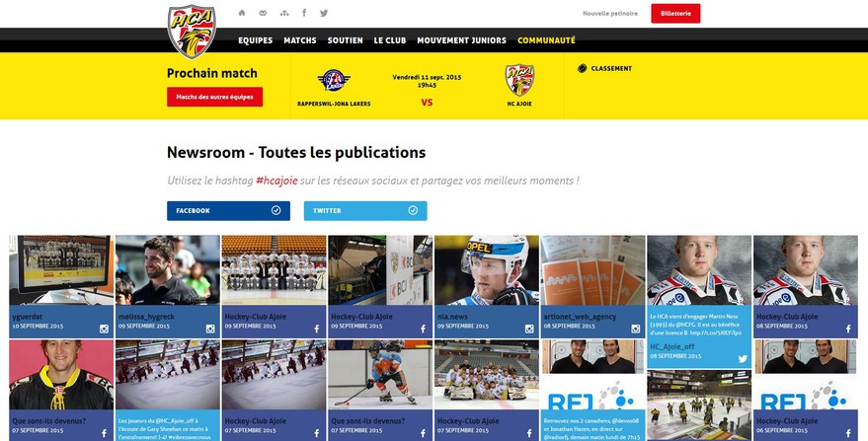
Task: Open the Twitter bird icon in header
Action: tap(324, 13)
